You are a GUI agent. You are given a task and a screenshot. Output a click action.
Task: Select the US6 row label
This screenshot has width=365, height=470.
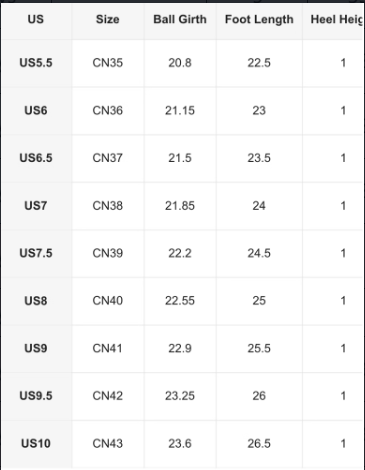pos(36,110)
